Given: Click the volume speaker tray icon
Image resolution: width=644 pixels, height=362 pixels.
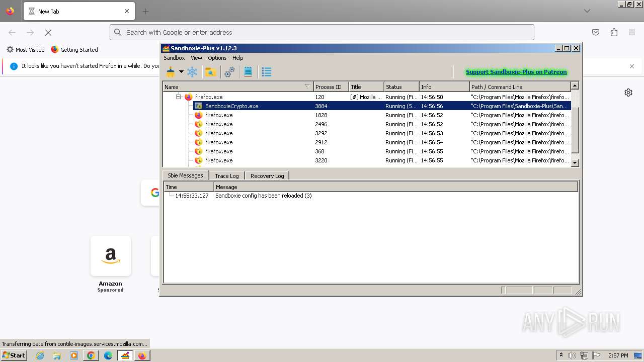Looking at the screenshot, I should point(572,355).
